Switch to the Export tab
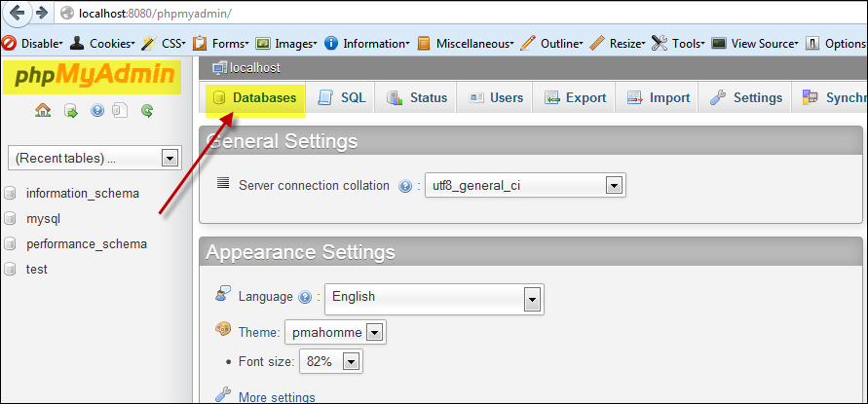This screenshot has width=868, height=404. click(x=575, y=98)
